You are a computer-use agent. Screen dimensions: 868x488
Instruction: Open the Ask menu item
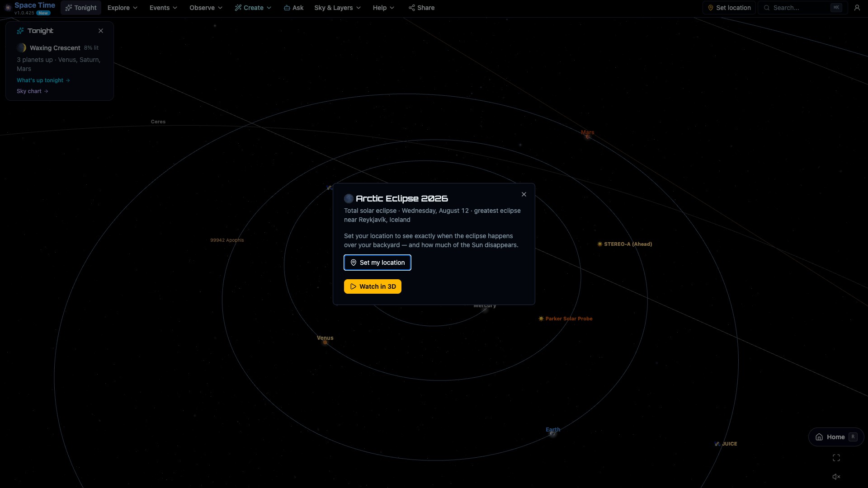coord(294,8)
